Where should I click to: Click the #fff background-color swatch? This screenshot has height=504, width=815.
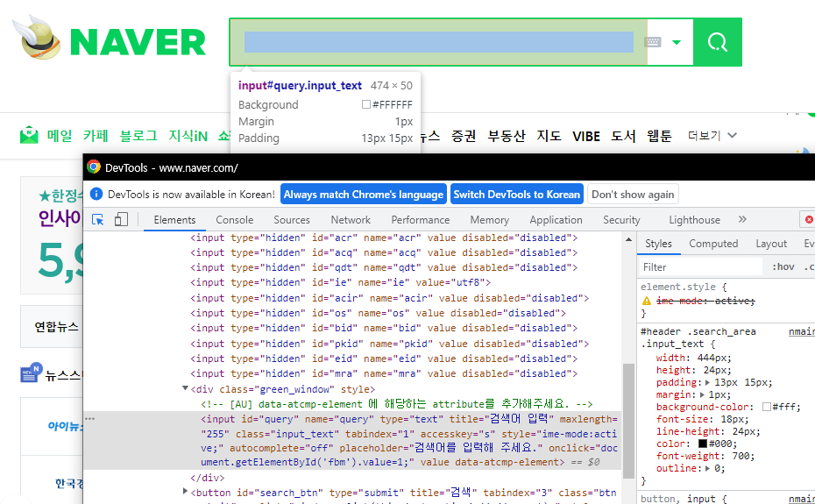tap(767, 407)
